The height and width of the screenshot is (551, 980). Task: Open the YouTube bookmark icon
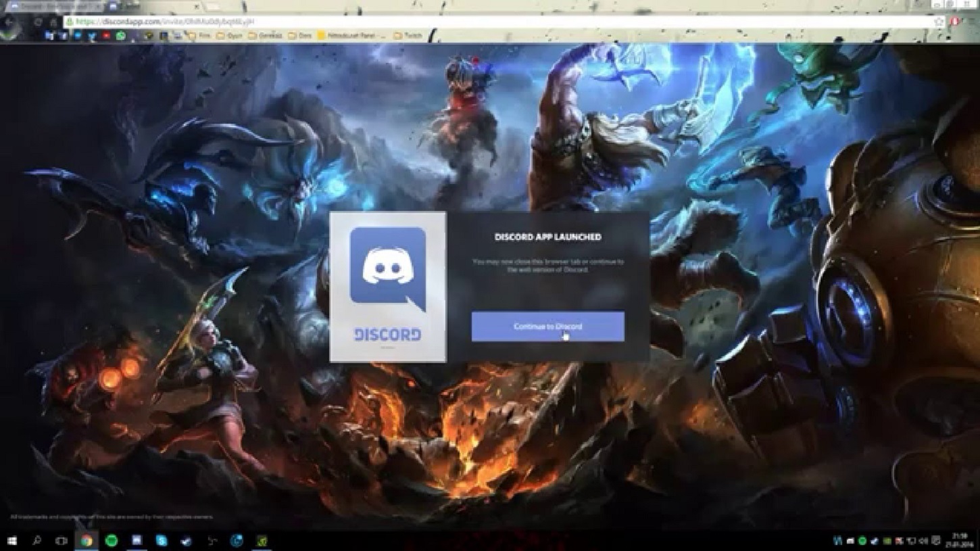click(x=106, y=35)
